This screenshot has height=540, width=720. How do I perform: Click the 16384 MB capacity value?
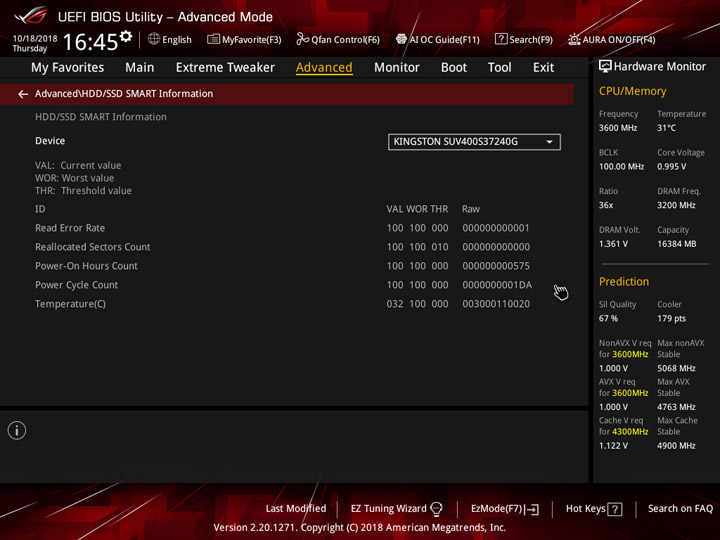point(676,244)
